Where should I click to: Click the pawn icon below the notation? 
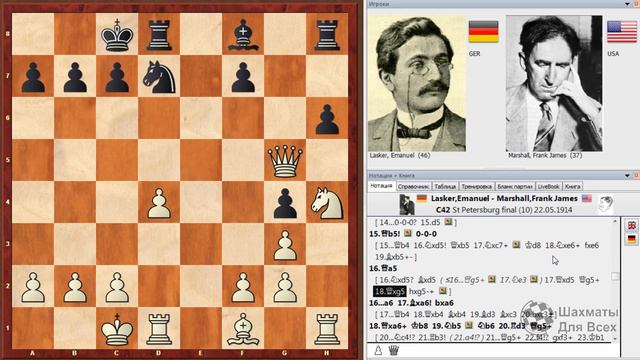pyautogui.click(x=378, y=350)
